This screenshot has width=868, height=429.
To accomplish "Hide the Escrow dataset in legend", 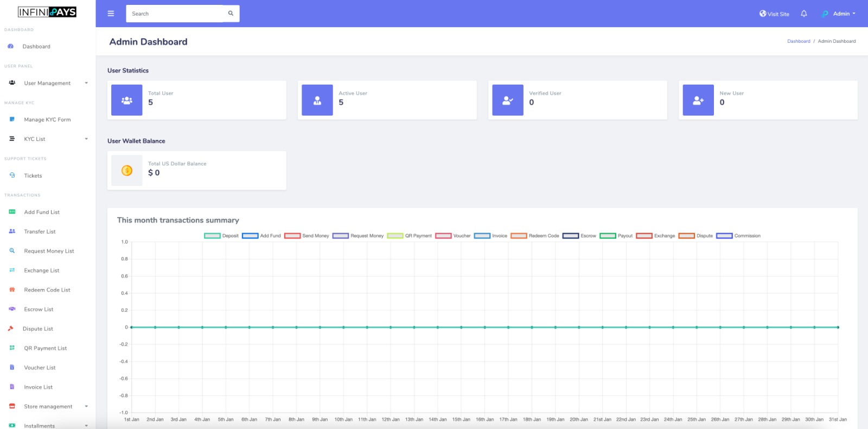I will point(571,236).
